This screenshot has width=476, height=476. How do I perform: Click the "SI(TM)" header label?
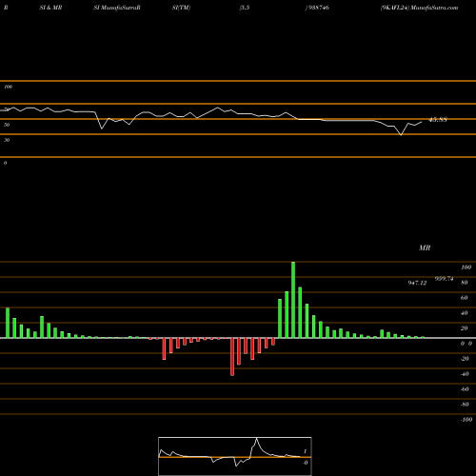181,8
